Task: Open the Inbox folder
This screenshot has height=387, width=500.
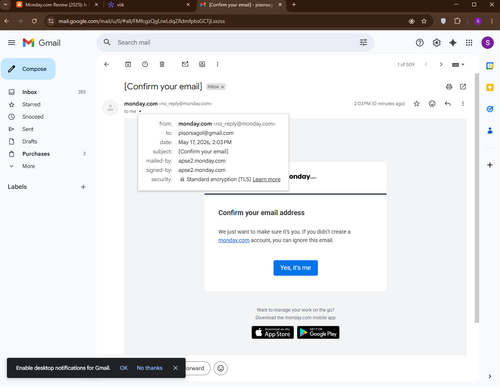Action: [x=47, y=92]
